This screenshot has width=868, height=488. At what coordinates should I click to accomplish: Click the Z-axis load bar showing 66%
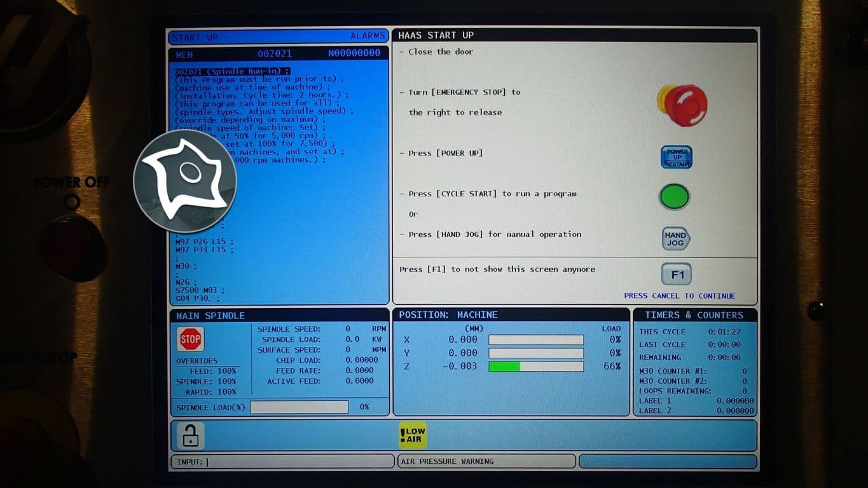535,367
